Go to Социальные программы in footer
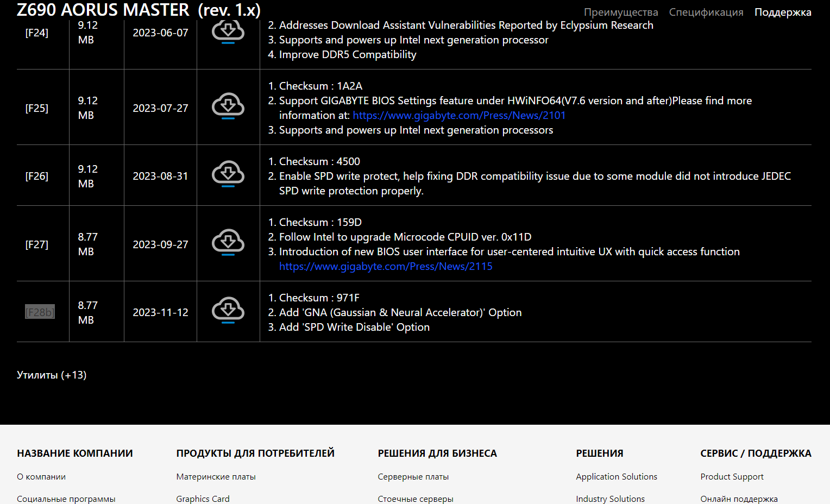Screen dimensions: 830x504 pos(66,499)
